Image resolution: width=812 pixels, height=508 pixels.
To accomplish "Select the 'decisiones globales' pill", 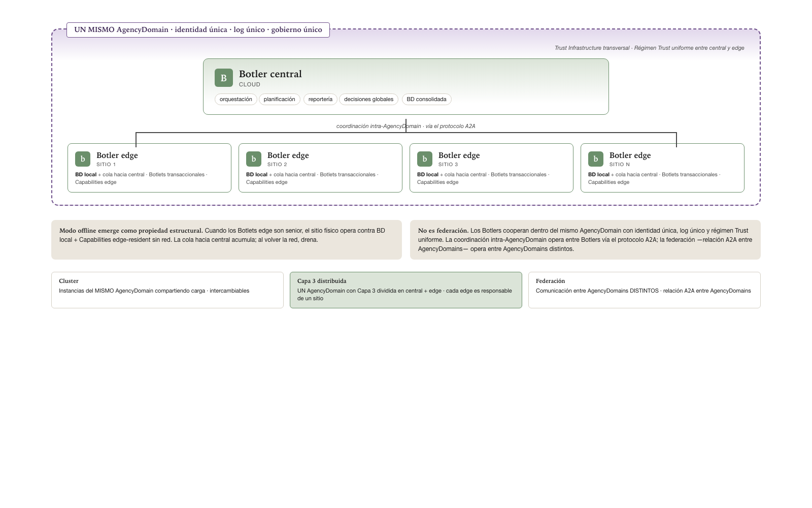I will [x=368, y=100].
